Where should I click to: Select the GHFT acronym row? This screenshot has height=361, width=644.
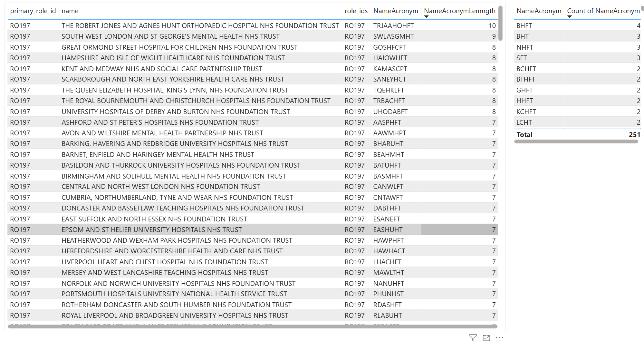coord(577,90)
